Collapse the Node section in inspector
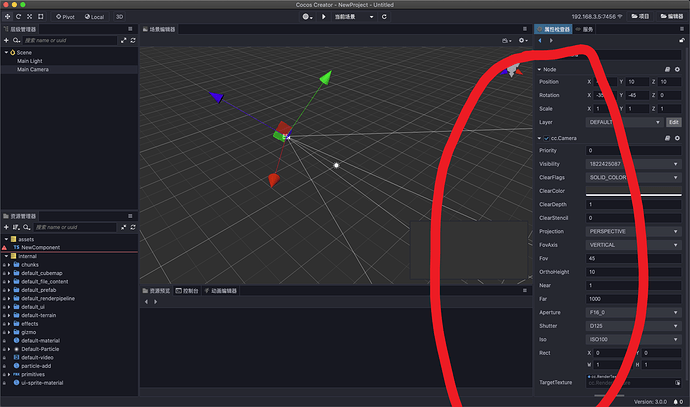Image resolution: width=690 pixels, height=407 pixels. pos(539,69)
